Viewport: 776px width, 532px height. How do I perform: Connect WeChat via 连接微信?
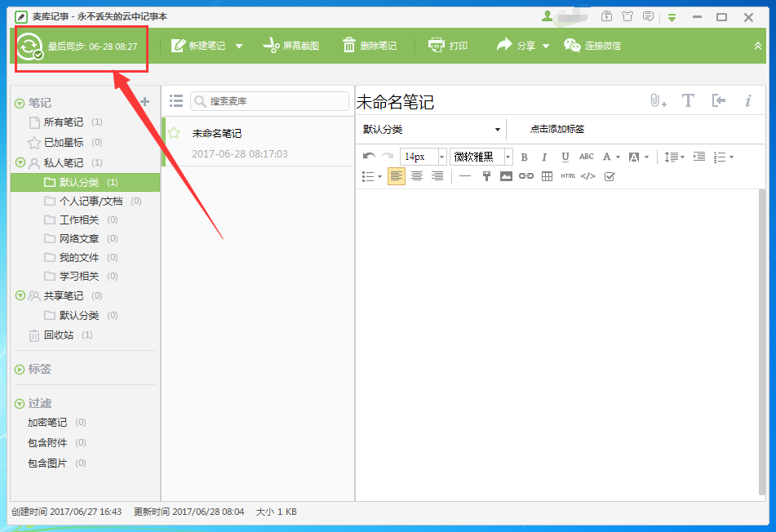tap(592, 46)
